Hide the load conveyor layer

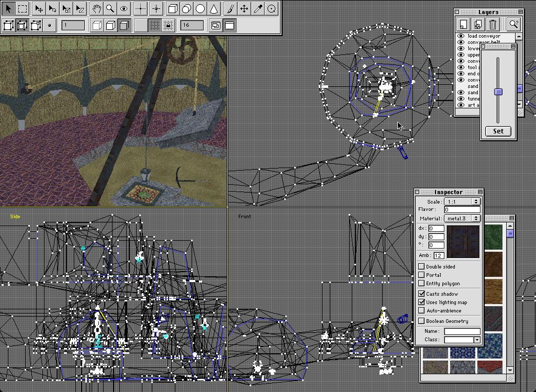coord(461,36)
